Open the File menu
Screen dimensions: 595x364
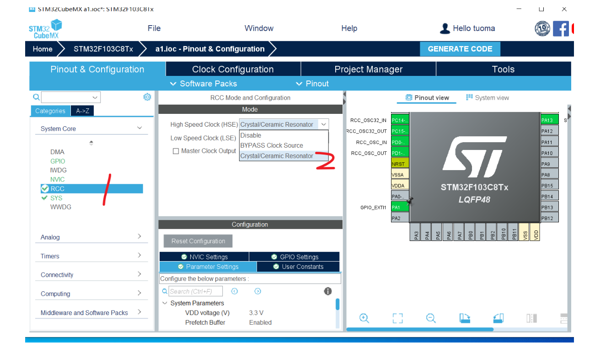click(x=154, y=28)
